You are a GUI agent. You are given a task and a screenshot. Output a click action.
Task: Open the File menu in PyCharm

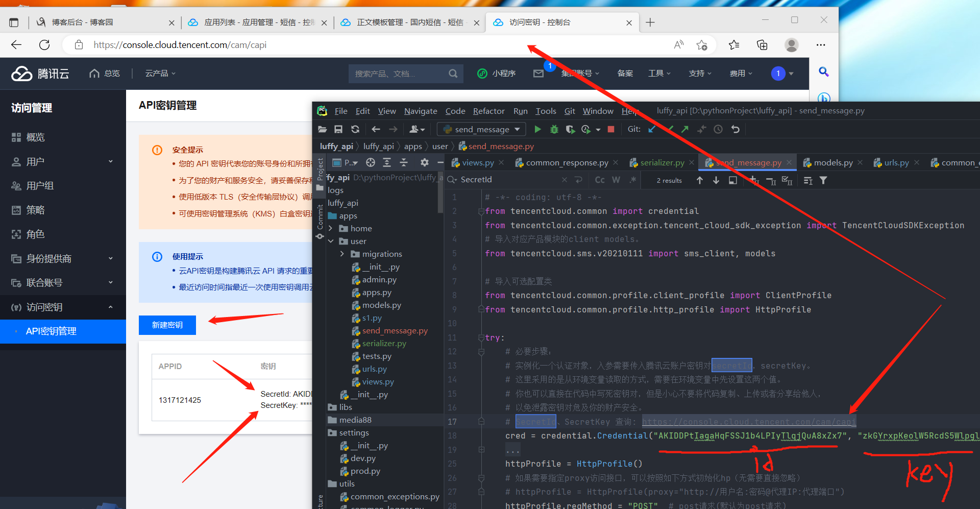click(x=341, y=111)
